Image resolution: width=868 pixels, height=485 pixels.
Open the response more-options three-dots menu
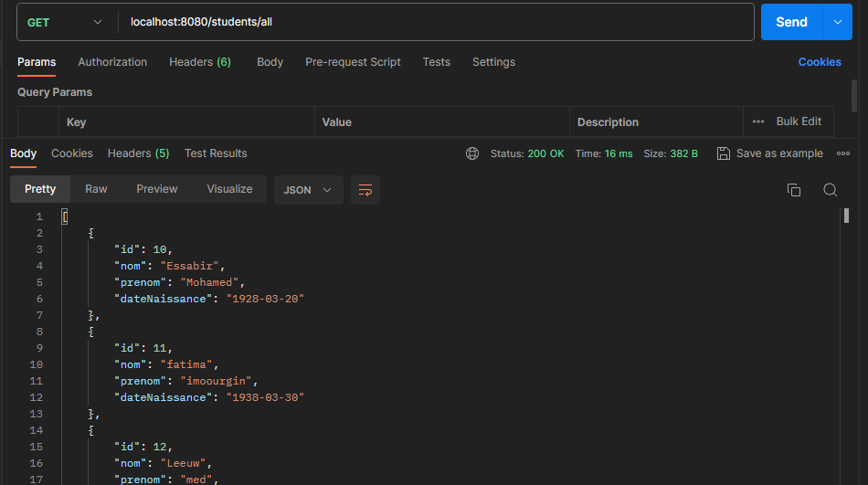click(843, 153)
